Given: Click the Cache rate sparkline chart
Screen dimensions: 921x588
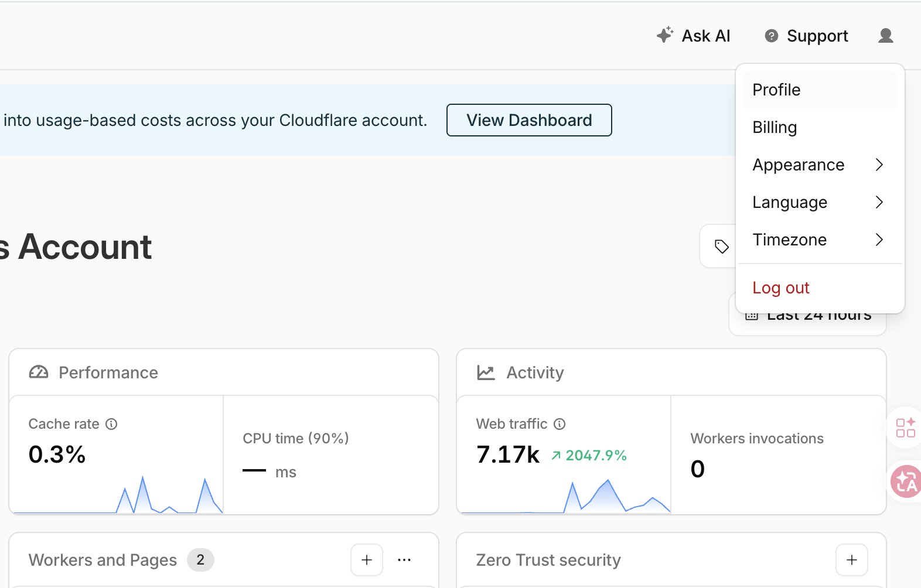Looking at the screenshot, I should (117, 495).
